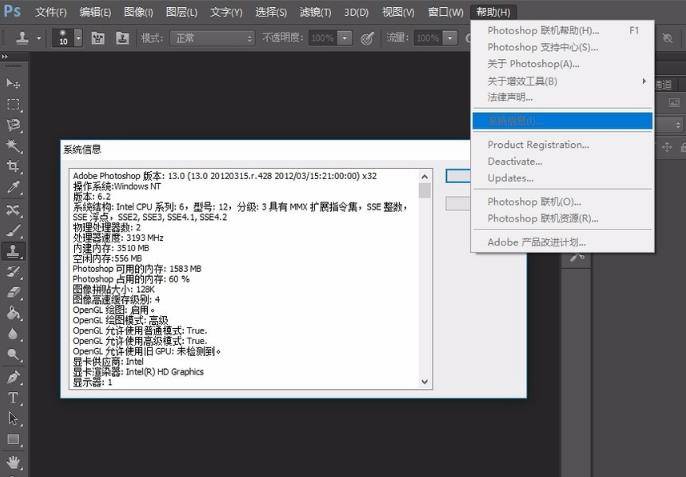Expand the 关于增效工具 submenu
This screenshot has width=686, height=477.
coord(565,81)
